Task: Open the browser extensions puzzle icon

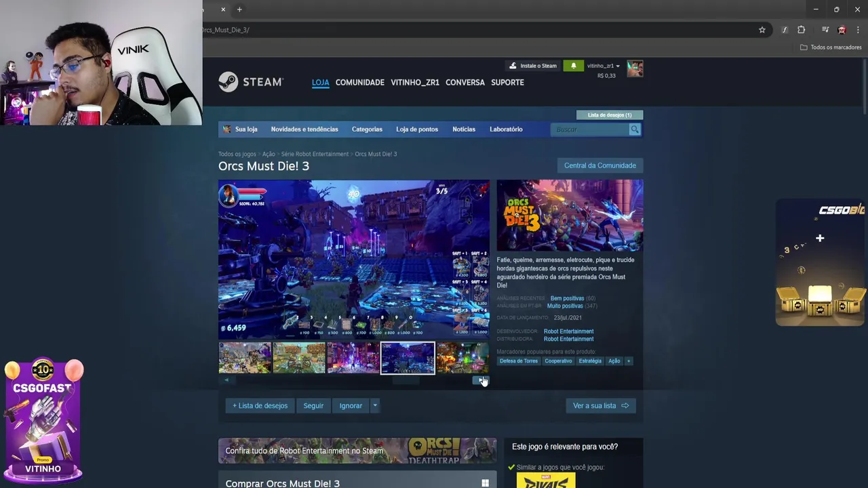Action: [801, 30]
